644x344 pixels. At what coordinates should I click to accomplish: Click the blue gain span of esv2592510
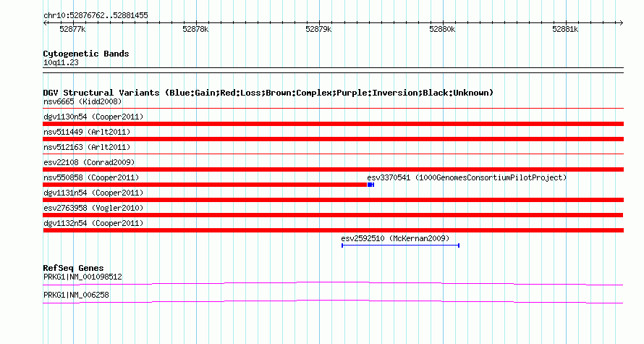tap(400, 246)
